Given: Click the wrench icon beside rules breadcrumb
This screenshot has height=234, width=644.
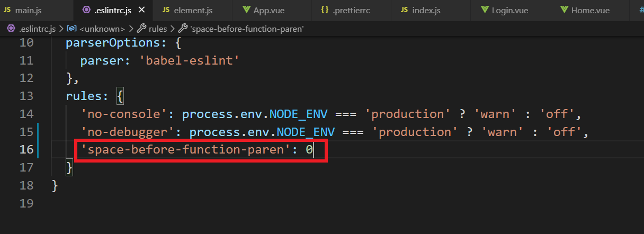Looking at the screenshot, I should coord(141,29).
